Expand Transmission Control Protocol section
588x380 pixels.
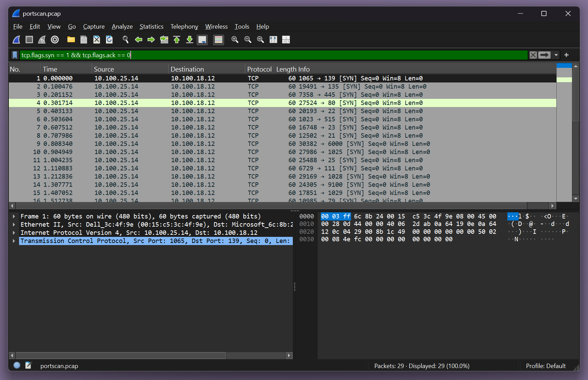click(x=14, y=241)
